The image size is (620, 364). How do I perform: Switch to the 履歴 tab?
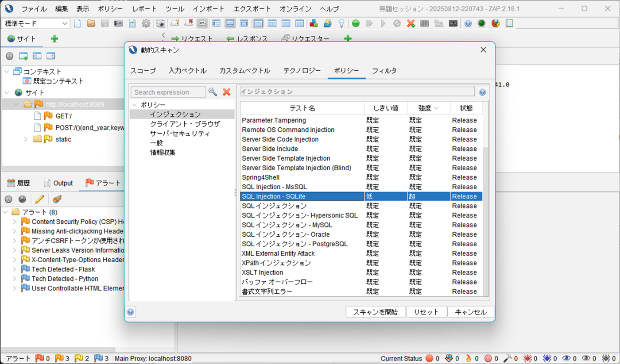pyautogui.click(x=19, y=183)
